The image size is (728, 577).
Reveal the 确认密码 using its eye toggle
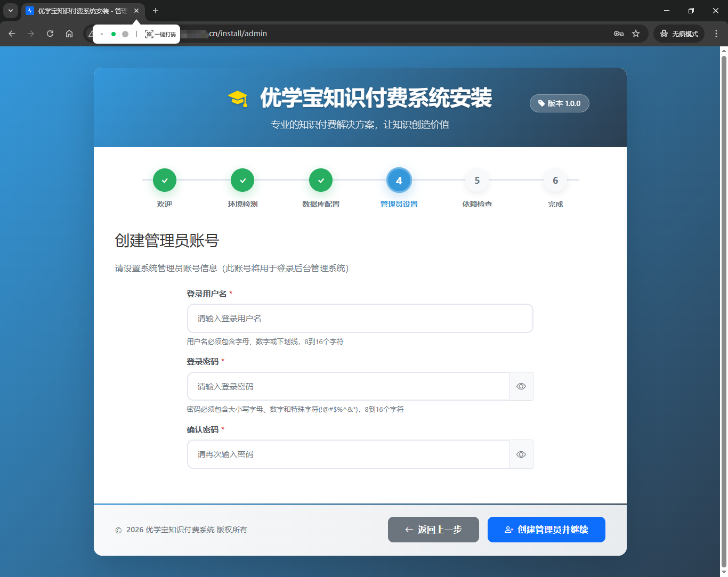point(521,454)
